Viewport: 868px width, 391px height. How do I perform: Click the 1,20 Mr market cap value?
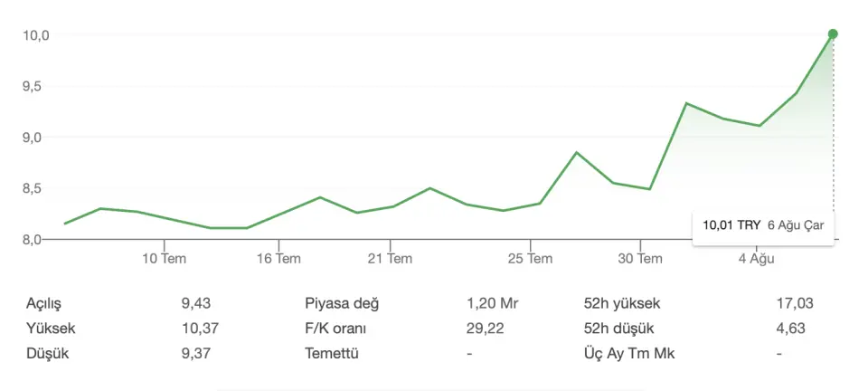pyautogui.click(x=493, y=303)
